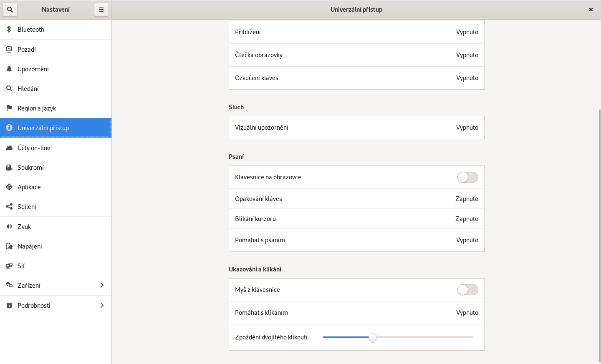
Task: Click the Sdílení share icon
Action: click(9, 207)
